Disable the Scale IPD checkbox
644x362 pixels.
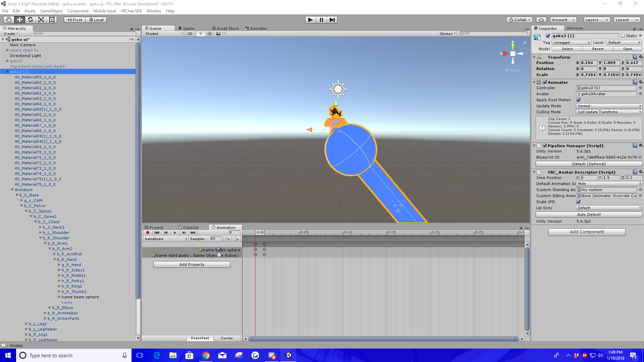[578, 202]
